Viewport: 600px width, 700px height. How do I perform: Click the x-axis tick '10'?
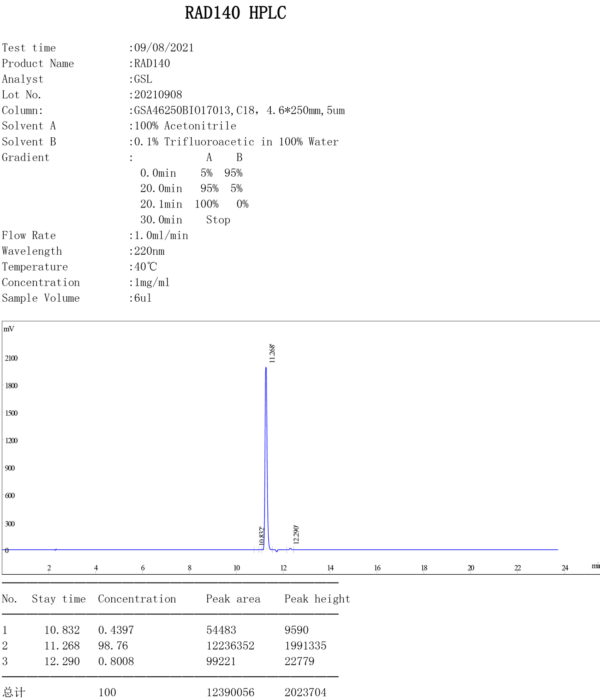[x=237, y=568]
